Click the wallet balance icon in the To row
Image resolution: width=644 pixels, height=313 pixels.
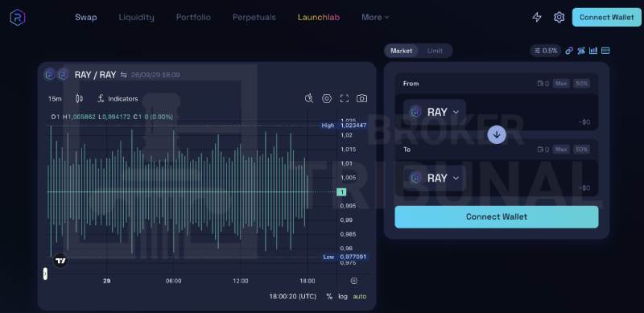(x=540, y=150)
